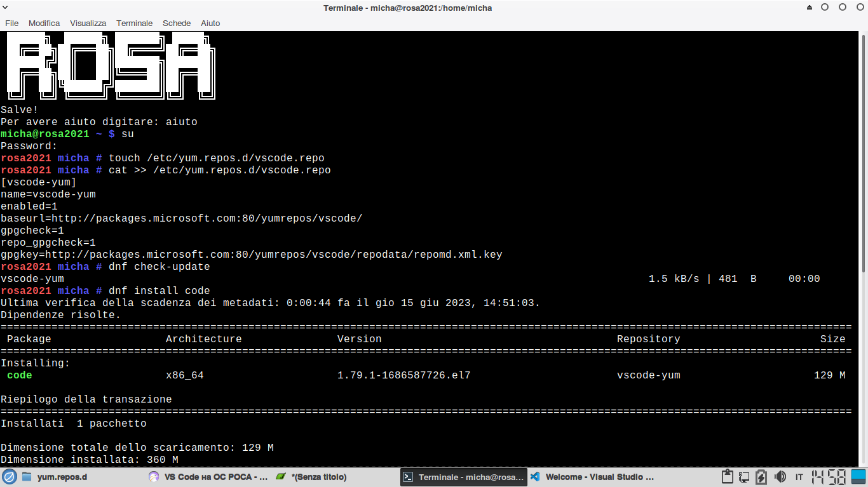Click the 14:58 digital clock
This screenshot has height=487, width=868.
click(829, 477)
